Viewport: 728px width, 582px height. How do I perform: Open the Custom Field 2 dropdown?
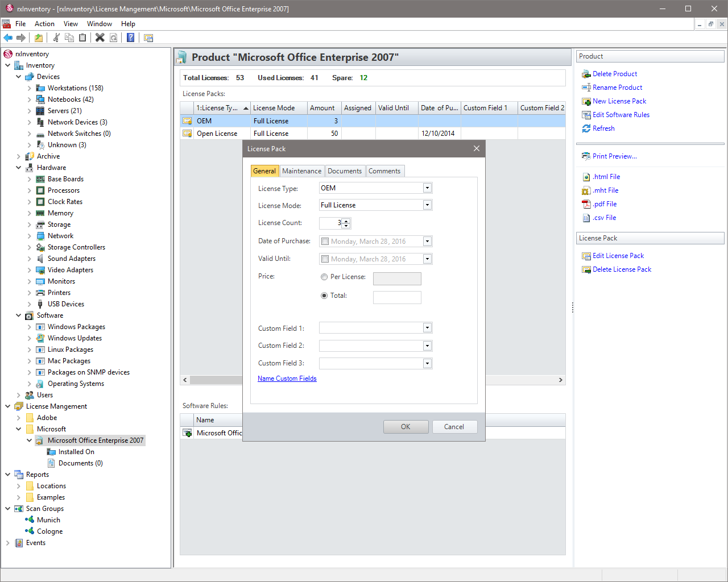(x=427, y=346)
